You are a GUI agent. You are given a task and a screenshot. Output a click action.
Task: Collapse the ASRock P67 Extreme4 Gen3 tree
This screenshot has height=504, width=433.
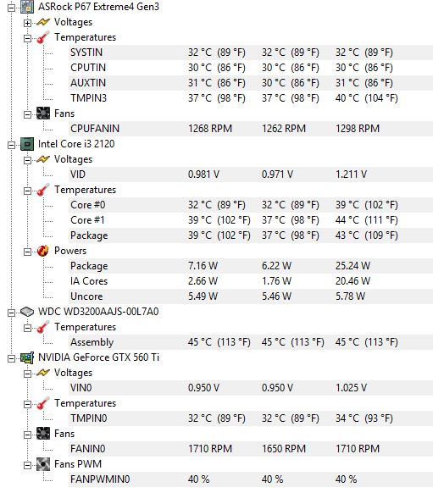(12, 8)
